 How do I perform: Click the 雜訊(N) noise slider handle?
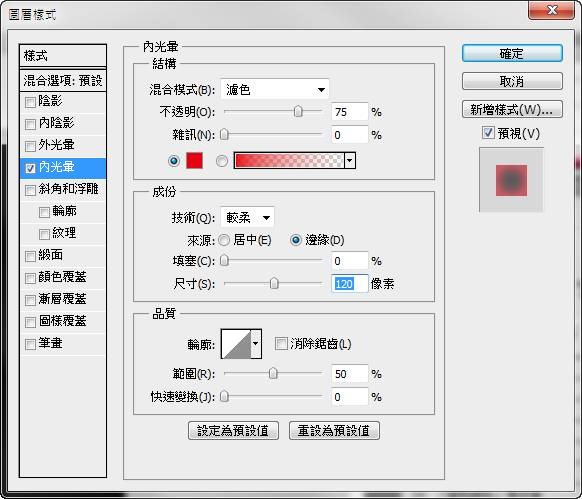pos(224,134)
